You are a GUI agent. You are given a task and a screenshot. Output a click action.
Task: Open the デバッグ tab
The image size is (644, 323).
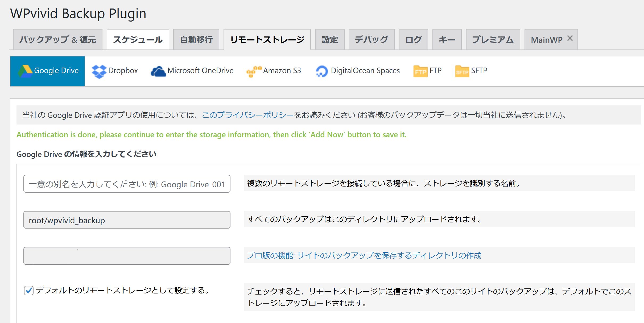pyautogui.click(x=371, y=40)
